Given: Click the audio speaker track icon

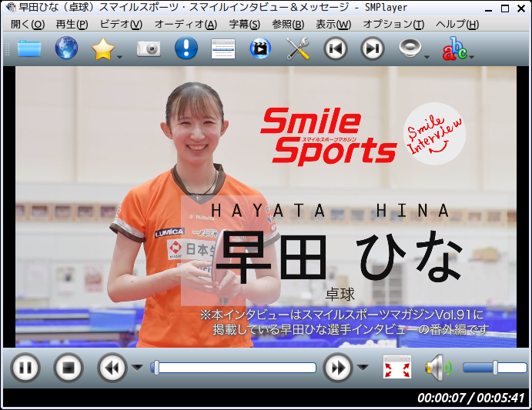Looking at the screenshot, I should click(410, 48).
